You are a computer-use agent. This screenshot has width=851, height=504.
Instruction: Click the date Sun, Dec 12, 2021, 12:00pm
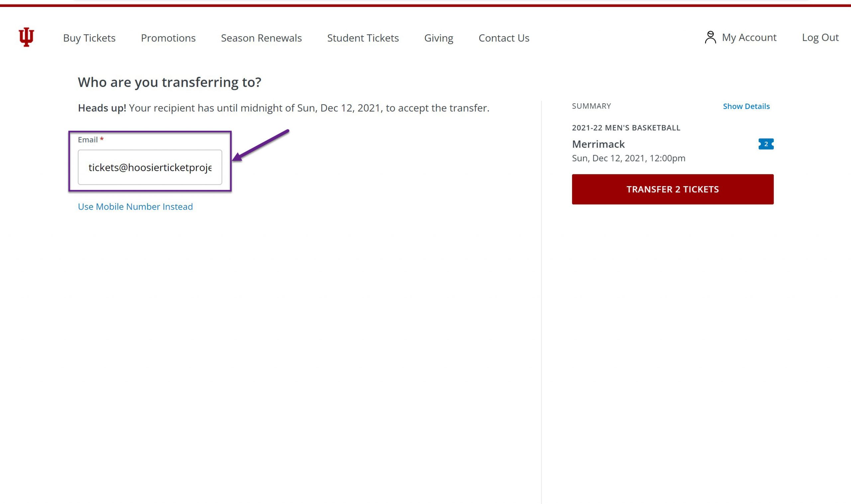(x=629, y=158)
